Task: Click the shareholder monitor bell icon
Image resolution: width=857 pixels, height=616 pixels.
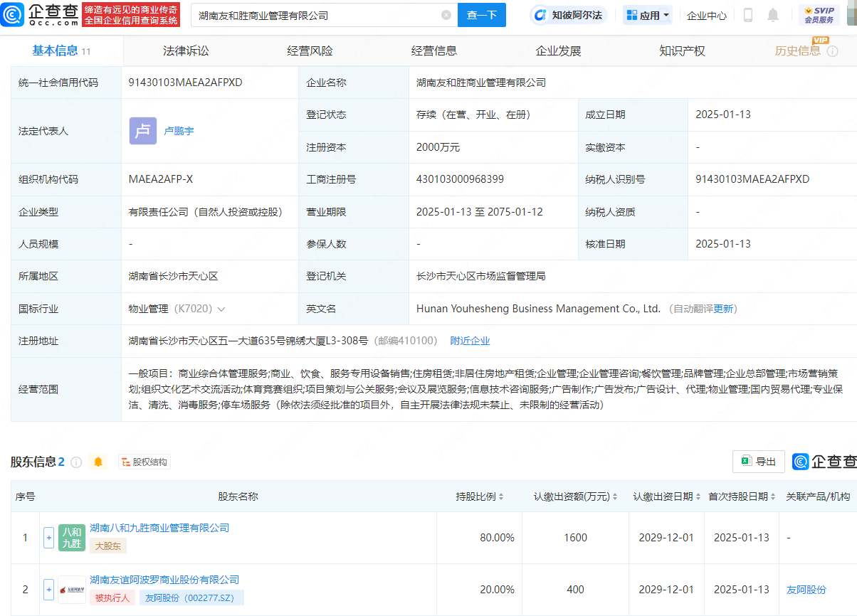Action: (x=98, y=462)
